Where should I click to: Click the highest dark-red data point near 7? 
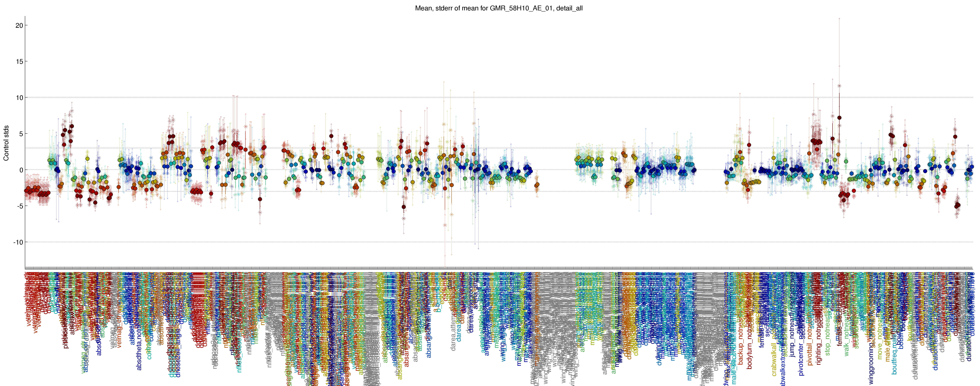point(839,118)
